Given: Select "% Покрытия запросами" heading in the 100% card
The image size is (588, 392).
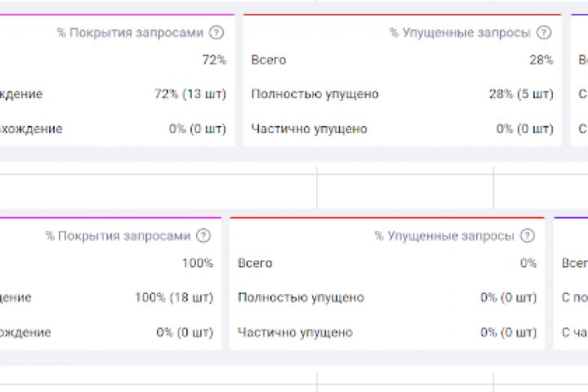Looking at the screenshot, I should click(118, 236).
